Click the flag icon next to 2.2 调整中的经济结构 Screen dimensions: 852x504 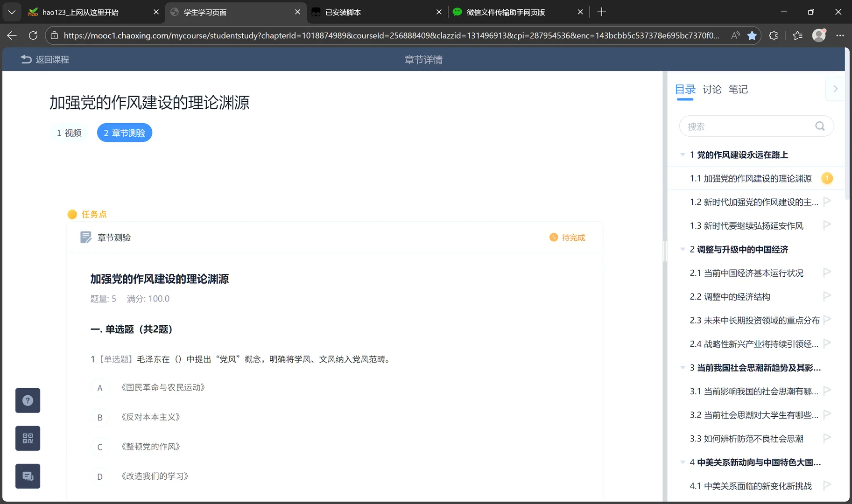[x=826, y=296]
